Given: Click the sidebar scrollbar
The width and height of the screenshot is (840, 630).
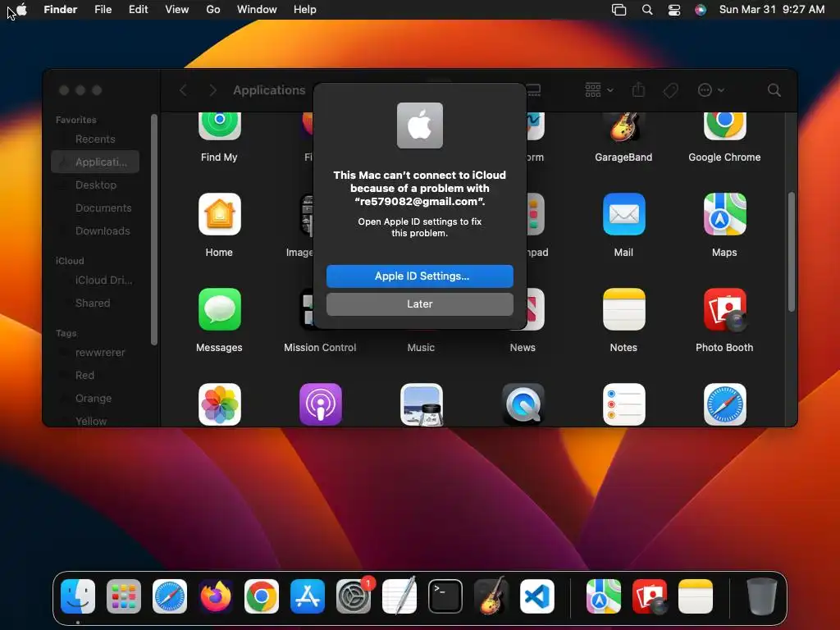Looking at the screenshot, I should pyautogui.click(x=154, y=230).
